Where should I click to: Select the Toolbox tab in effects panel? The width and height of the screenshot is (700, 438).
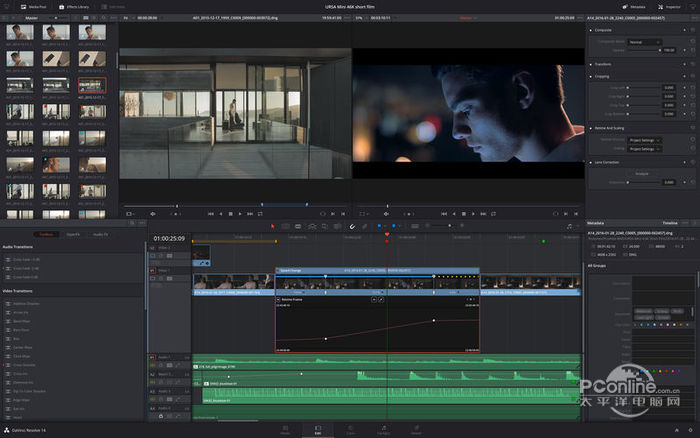pyautogui.click(x=46, y=234)
